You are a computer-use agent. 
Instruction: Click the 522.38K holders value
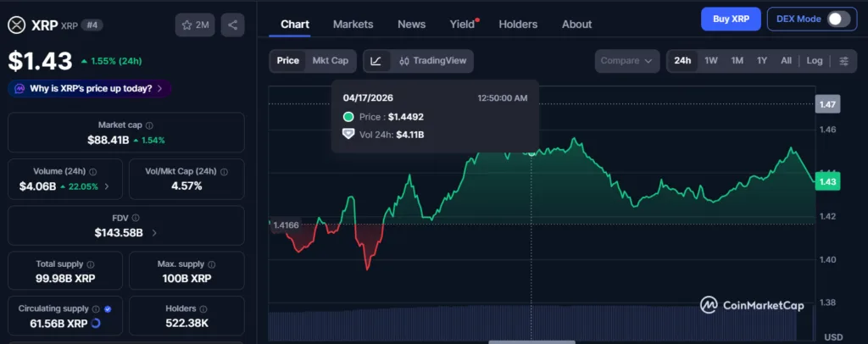186,323
